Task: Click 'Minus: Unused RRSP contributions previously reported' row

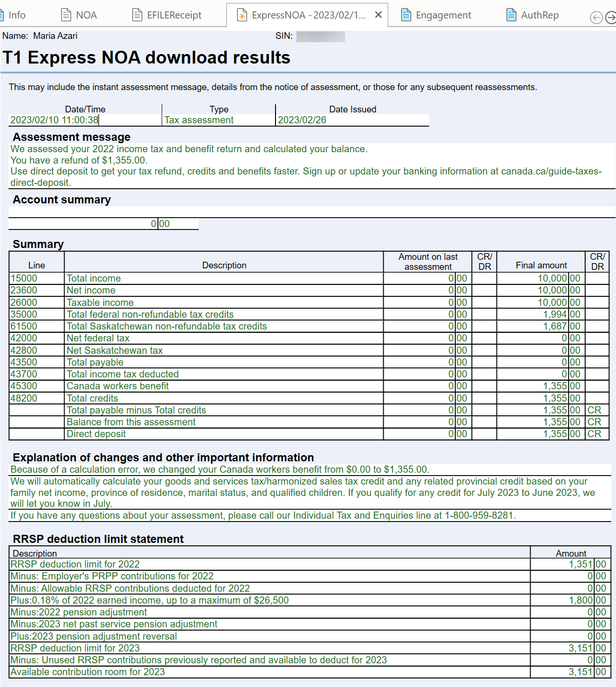Action: tap(309, 660)
